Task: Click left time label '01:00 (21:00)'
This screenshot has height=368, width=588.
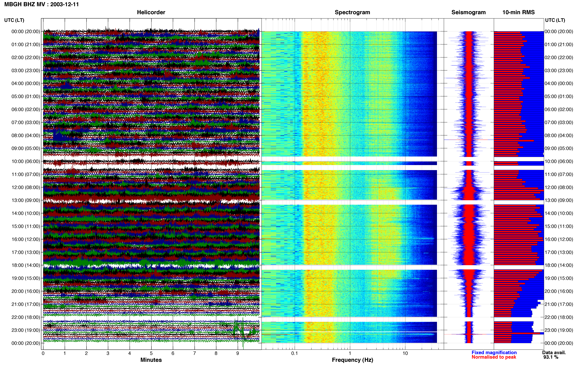Action: [26, 45]
